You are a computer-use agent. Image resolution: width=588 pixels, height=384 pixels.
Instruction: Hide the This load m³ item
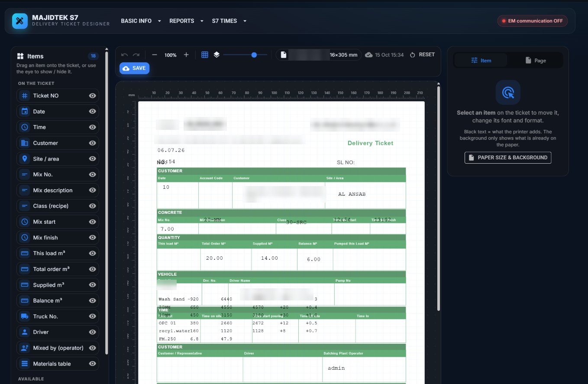[x=92, y=253]
